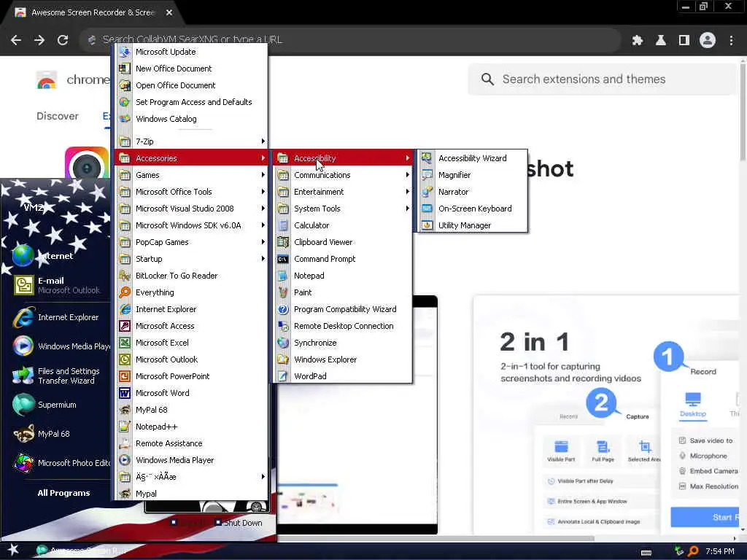This screenshot has height=560, width=747.
Task: Click the Everything search icon
Action: click(125, 292)
